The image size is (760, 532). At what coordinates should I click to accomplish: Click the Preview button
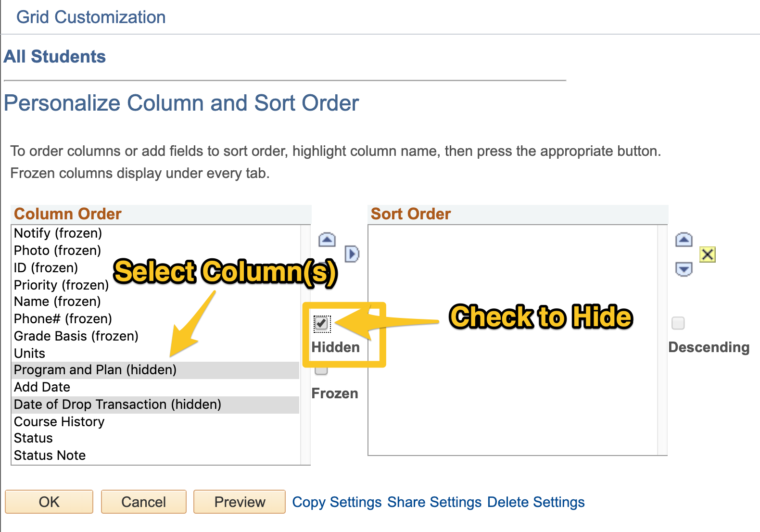pos(240,502)
